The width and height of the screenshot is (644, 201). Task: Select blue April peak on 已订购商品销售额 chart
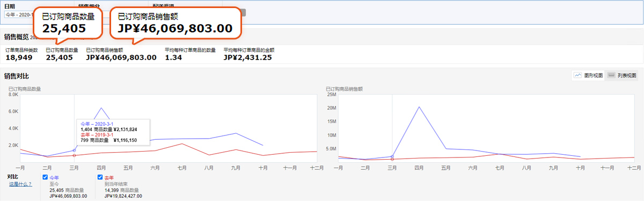point(419,107)
